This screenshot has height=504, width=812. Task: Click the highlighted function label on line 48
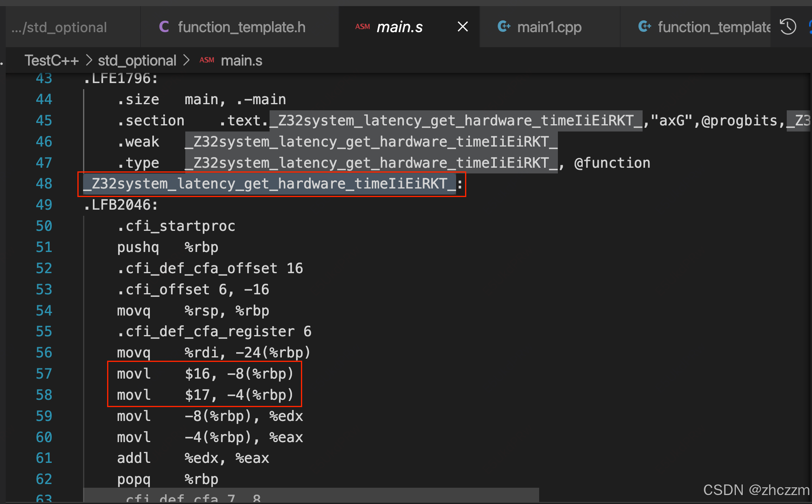click(x=269, y=184)
